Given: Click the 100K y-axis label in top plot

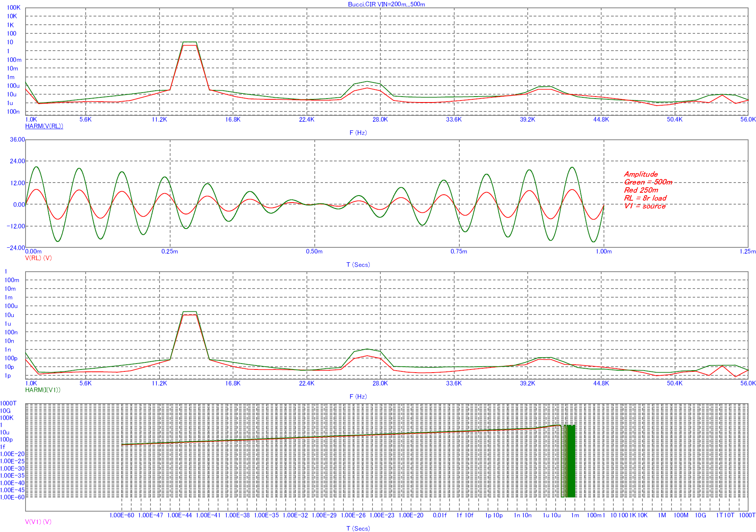Looking at the screenshot, I should (14, 7).
